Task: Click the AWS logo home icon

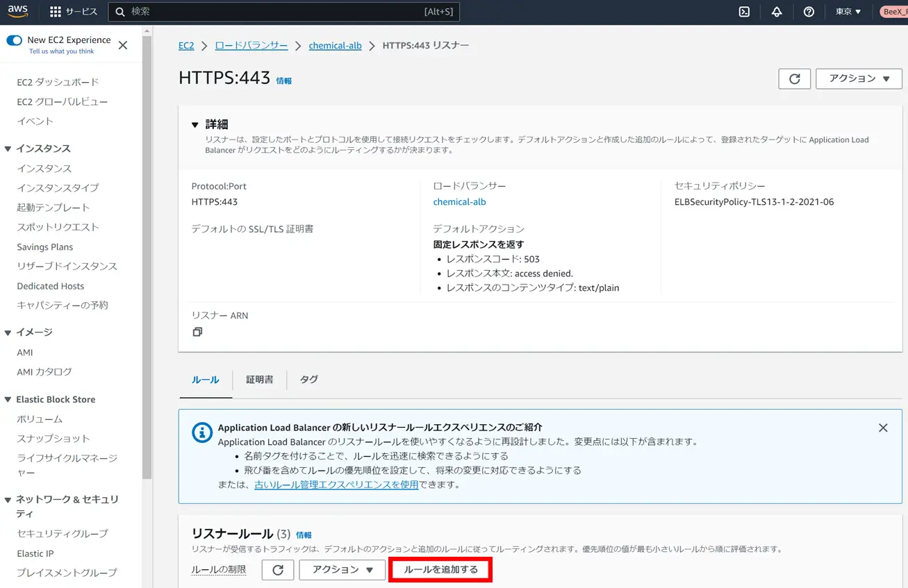Action: pyautogui.click(x=18, y=11)
